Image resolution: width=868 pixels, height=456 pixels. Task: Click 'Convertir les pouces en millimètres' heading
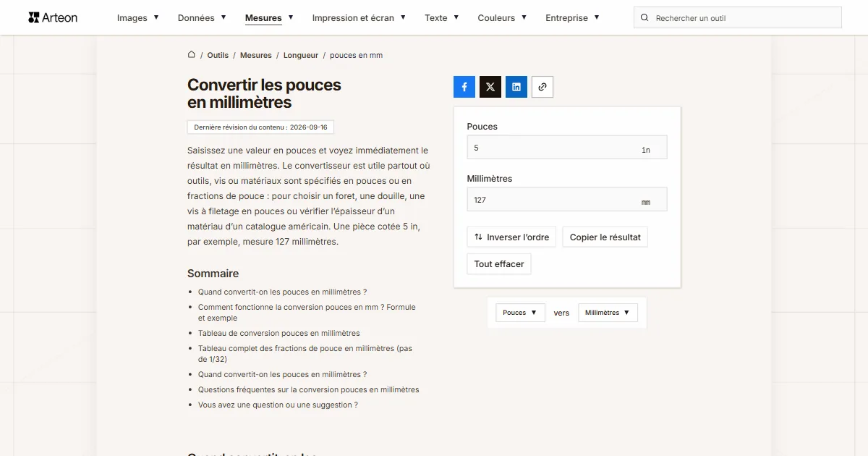(264, 93)
